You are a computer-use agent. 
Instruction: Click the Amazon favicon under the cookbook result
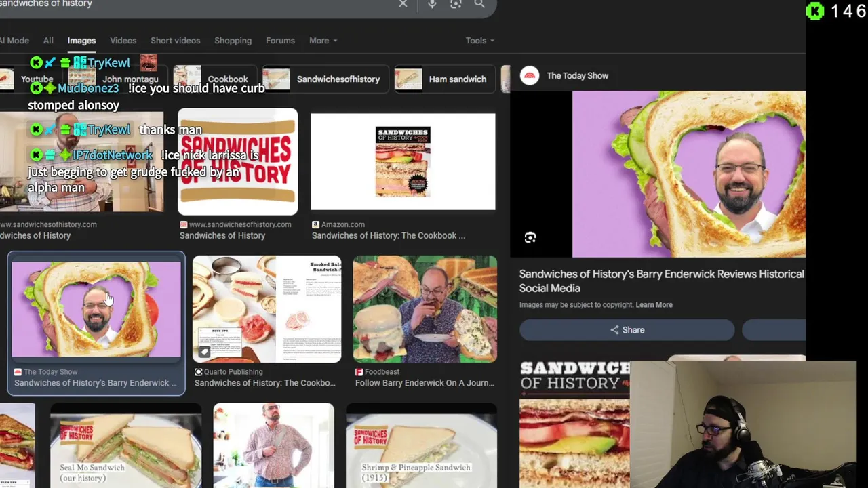[x=315, y=224]
